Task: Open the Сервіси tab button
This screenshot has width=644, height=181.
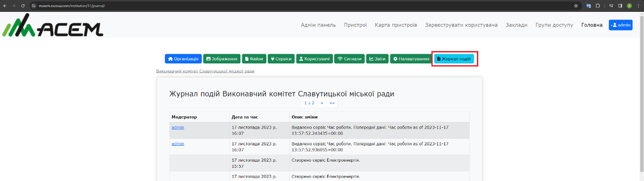Action: pos(281,59)
